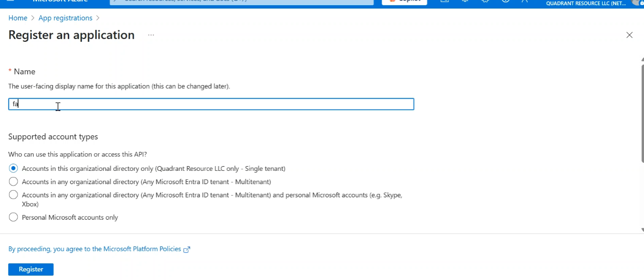Go to the Home breadcrumb link
The width and height of the screenshot is (644, 280).
18,18
